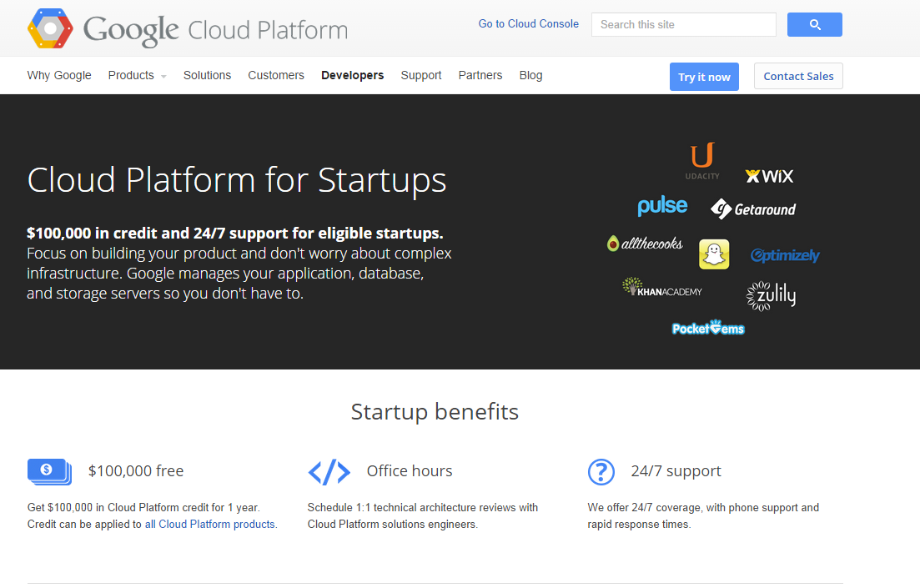Open the Support navigation item
This screenshot has width=920, height=588.
[x=420, y=75]
